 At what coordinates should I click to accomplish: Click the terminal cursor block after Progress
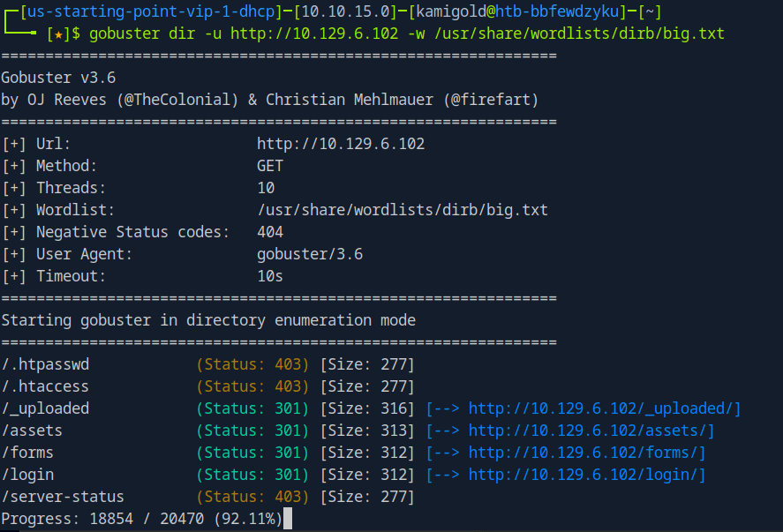(x=287, y=520)
